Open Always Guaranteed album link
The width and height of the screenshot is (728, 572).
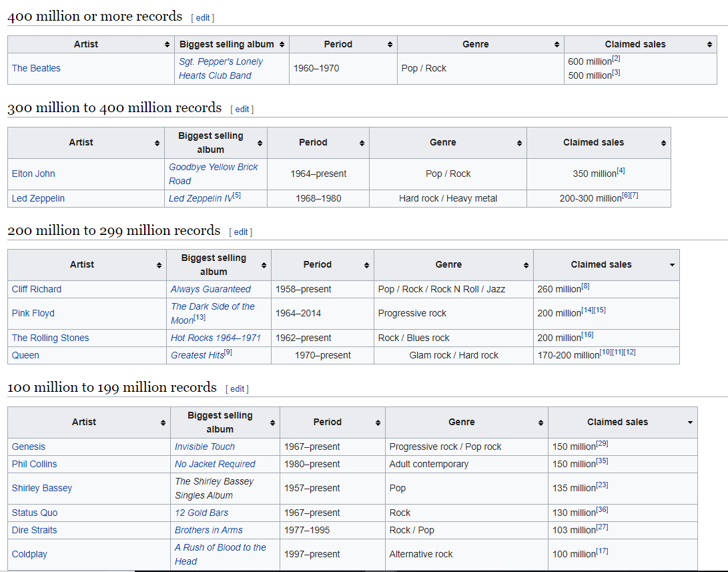[210, 289]
